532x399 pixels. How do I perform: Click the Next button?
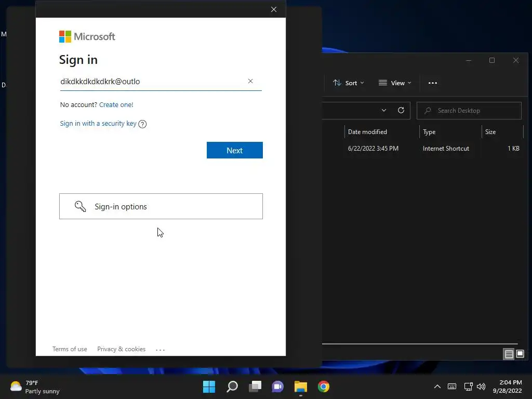pos(234,150)
